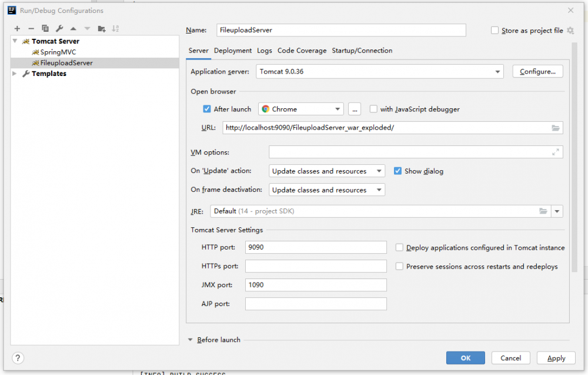This screenshot has width=588, height=375.
Task: Click the Configure... button
Action: (x=537, y=71)
